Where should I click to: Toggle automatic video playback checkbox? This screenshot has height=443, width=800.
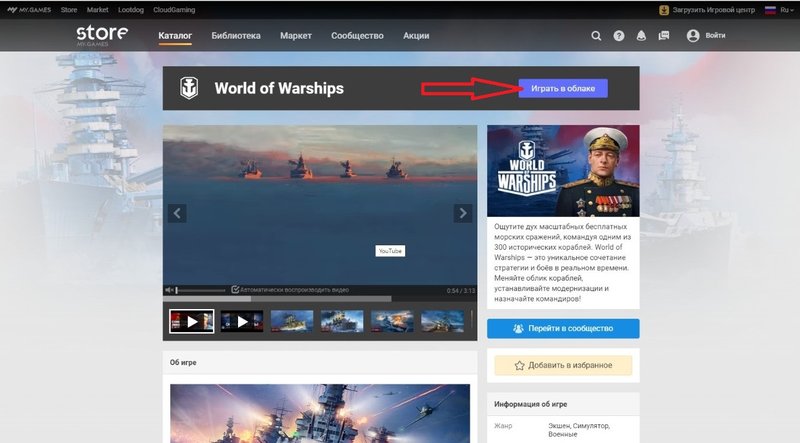point(235,290)
